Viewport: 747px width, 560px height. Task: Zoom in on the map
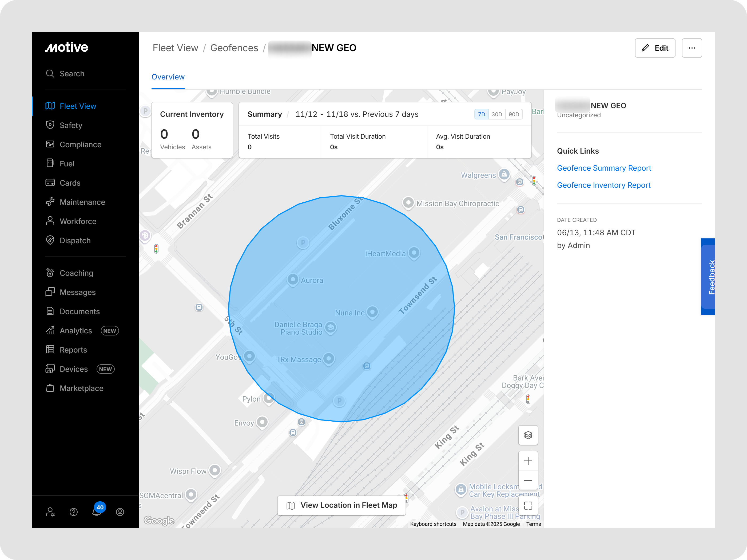pos(528,461)
